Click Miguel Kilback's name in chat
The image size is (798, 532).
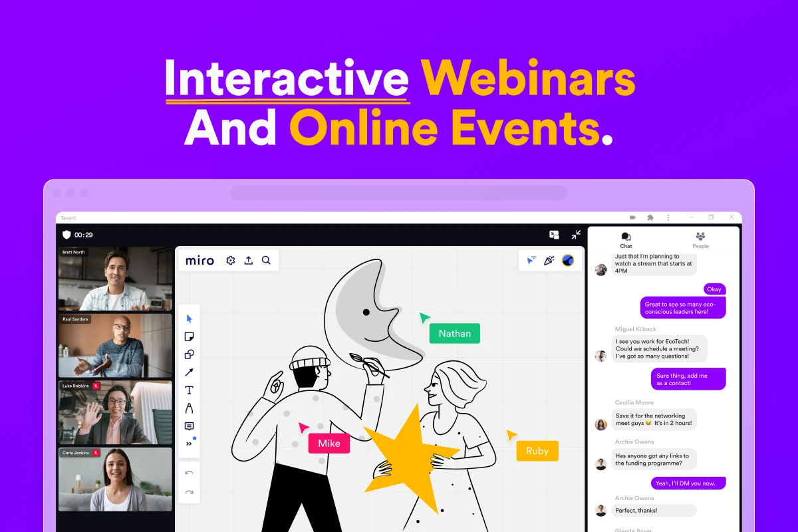(x=636, y=329)
